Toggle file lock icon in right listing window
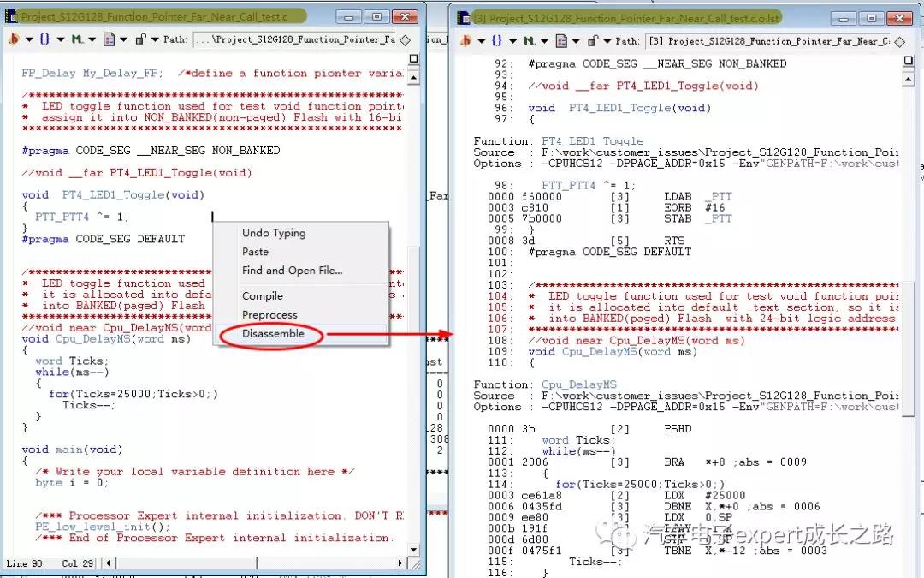Viewport: 924px width, 578px height. pos(593,40)
